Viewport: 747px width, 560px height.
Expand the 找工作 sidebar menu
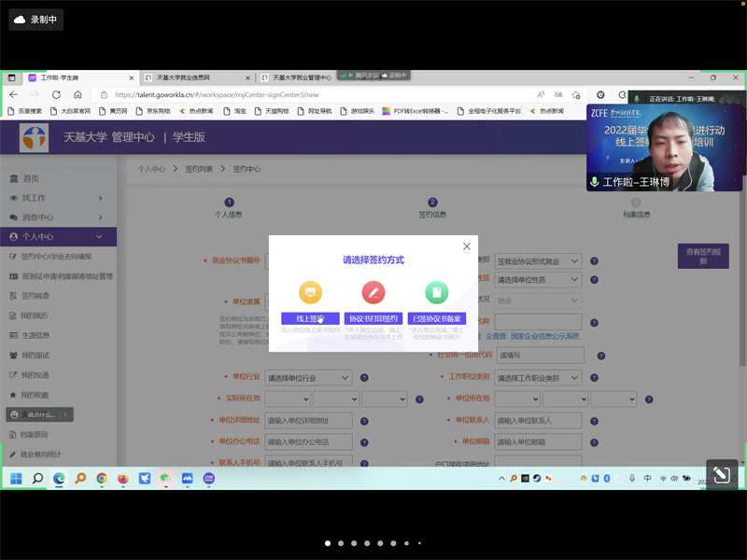(x=58, y=198)
